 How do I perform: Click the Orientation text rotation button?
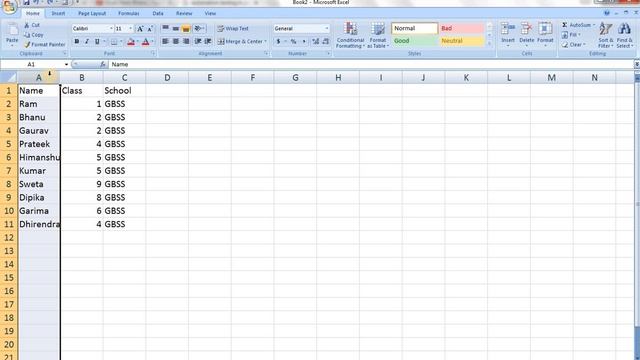coord(199,29)
